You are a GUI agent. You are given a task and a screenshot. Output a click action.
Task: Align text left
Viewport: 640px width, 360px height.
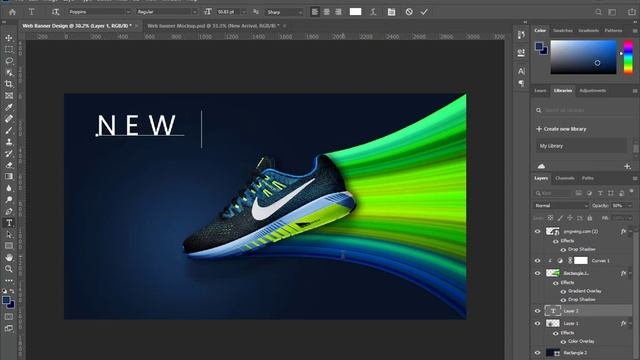point(315,12)
